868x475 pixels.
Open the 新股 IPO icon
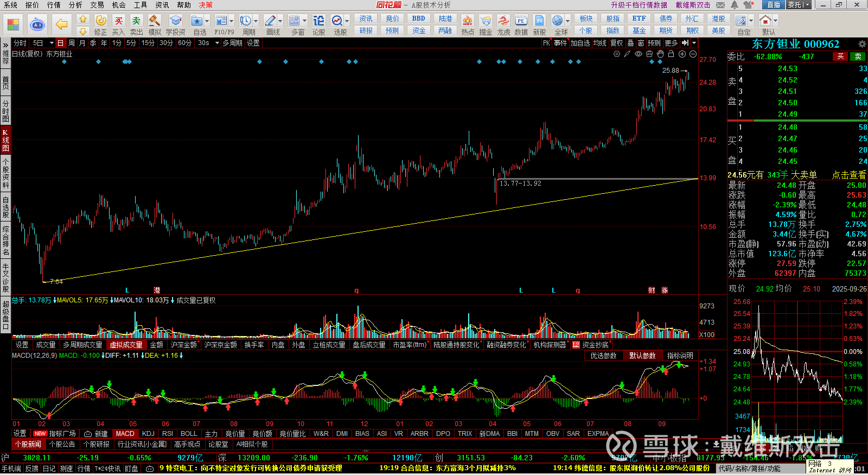[539, 21]
